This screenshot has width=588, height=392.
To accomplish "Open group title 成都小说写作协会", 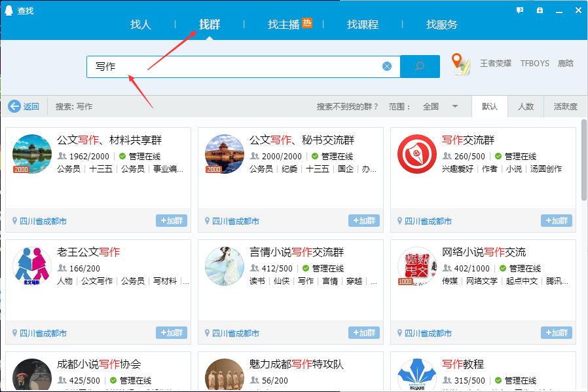I will pos(99,364).
